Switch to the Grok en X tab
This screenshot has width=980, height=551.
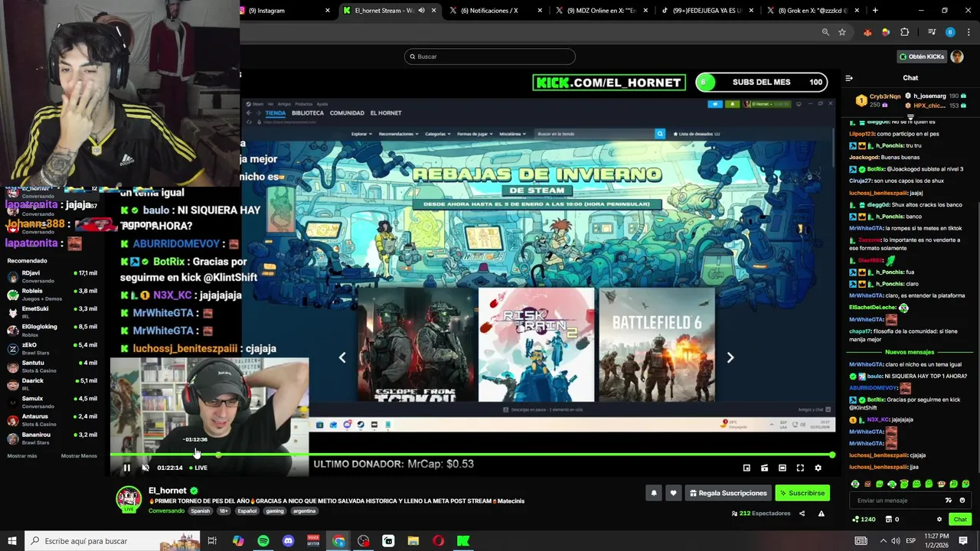[812, 11]
